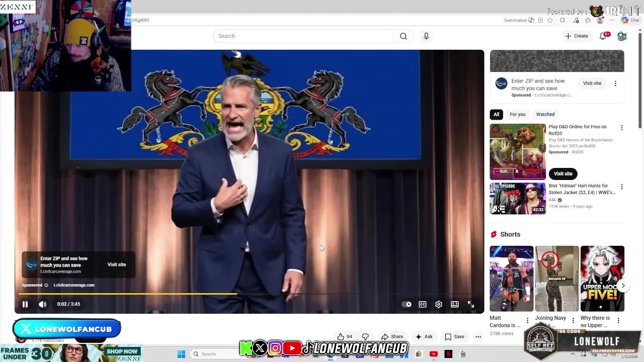Open the Matt Cardona short
This screenshot has width=644, height=362.
coord(512,279)
